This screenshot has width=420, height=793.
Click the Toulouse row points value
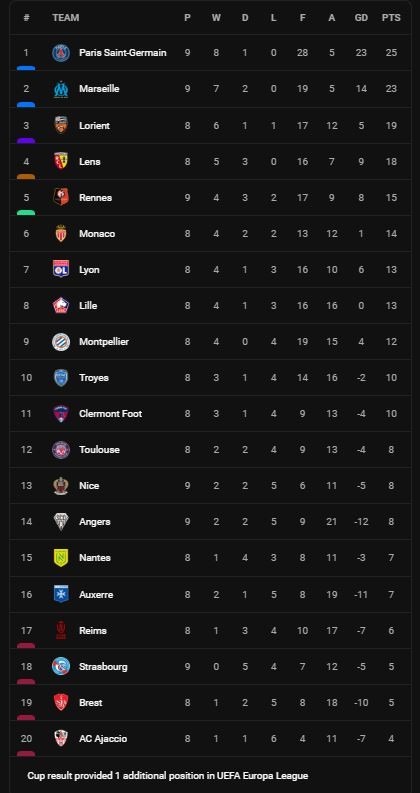point(391,450)
